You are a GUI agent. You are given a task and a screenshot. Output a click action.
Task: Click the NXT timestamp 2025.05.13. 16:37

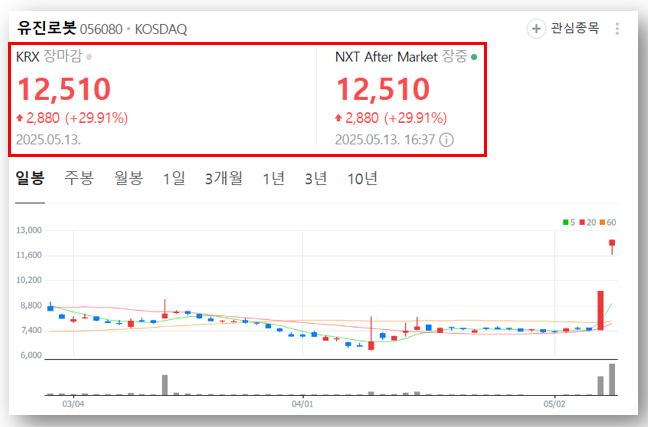click(385, 140)
